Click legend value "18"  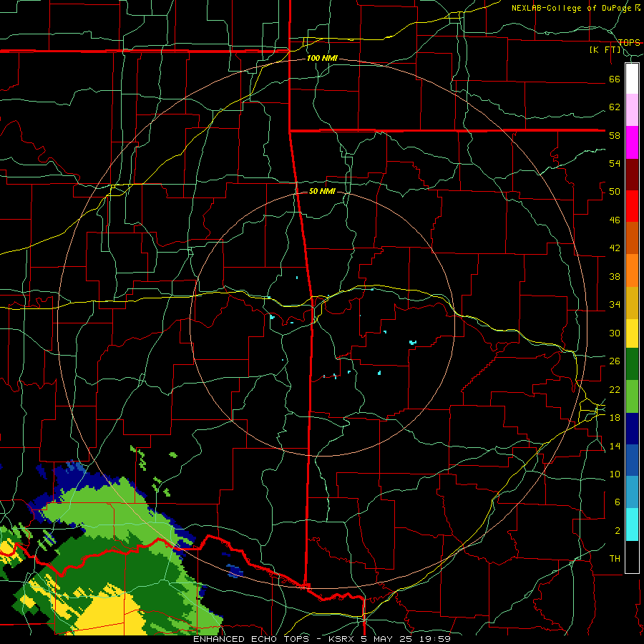[615, 418]
